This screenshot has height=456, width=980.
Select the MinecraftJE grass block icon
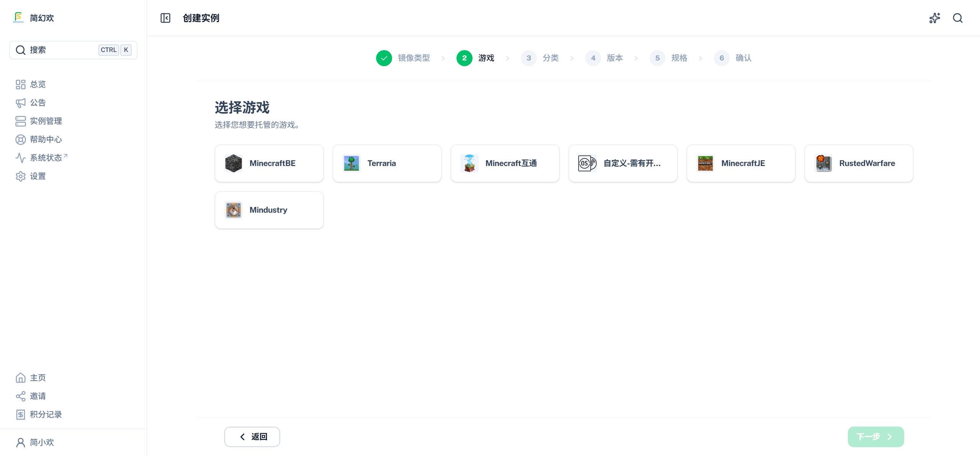705,163
